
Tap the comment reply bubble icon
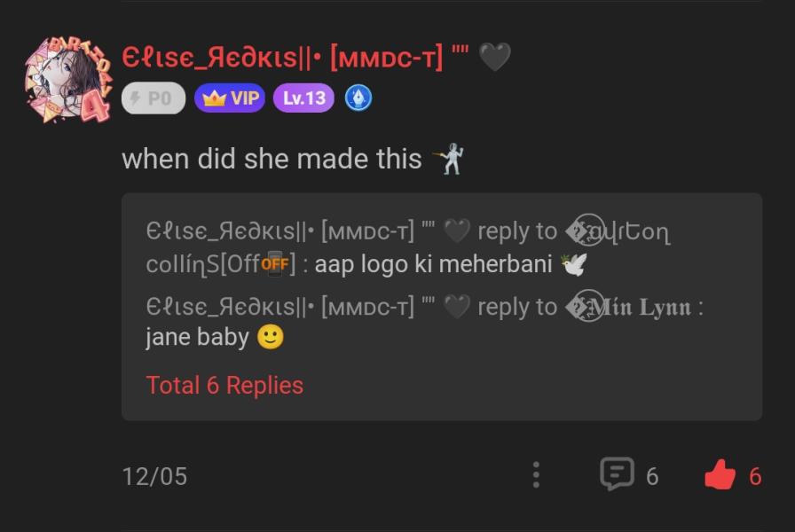point(617,474)
